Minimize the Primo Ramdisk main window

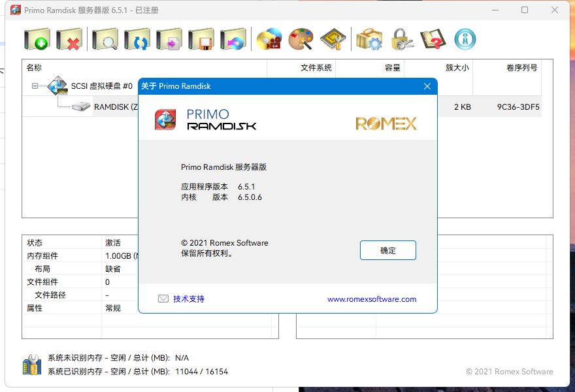tap(495, 10)
